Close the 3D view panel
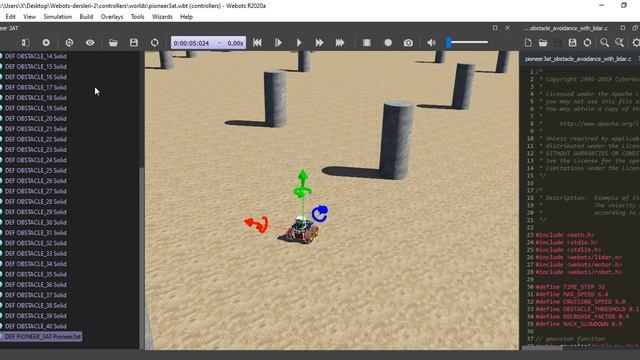Image resolution: width=640 pixels, height=360 pixels. coord(507,28)
